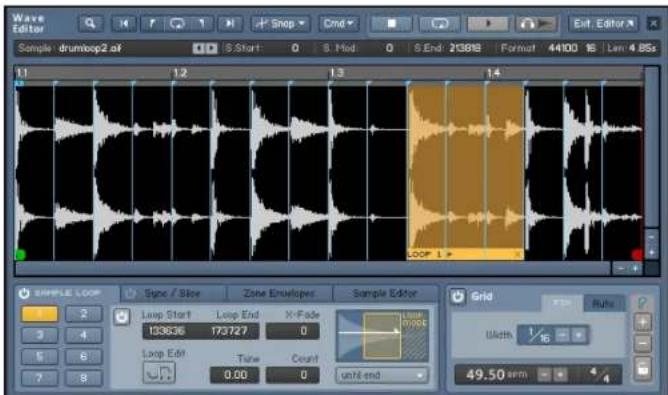The width and height of the screenshot is (668, 395).
Task: Zoom out vertically with minus button
Action: click(651, 236)
